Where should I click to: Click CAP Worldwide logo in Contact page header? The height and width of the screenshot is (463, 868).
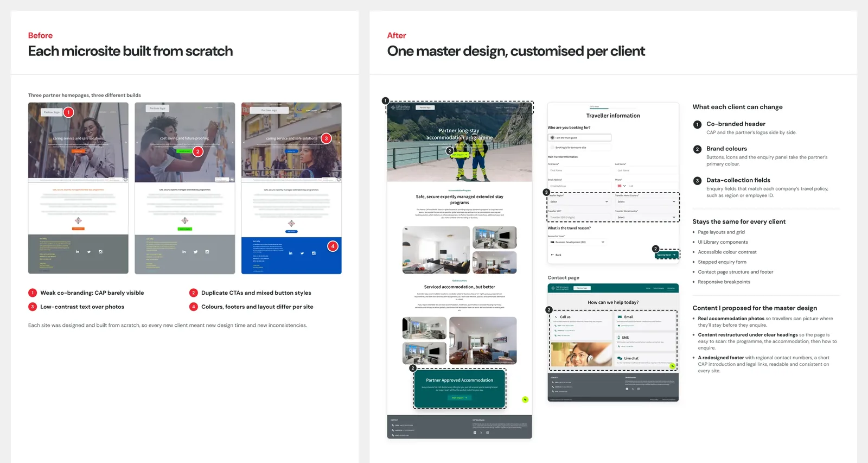click(560, 288)
